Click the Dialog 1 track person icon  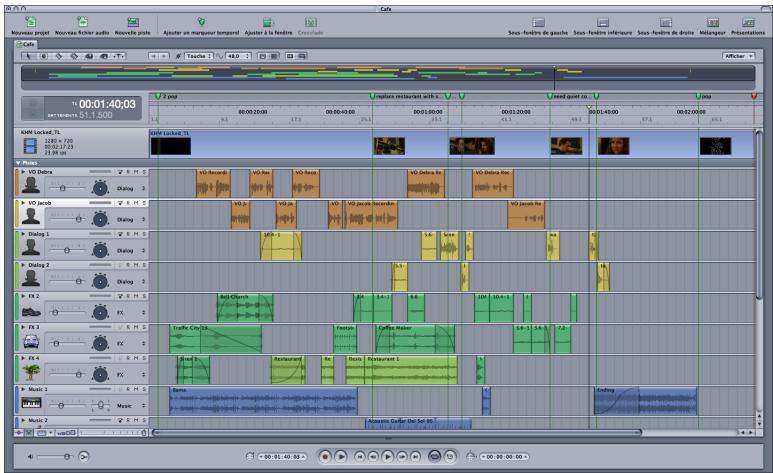pos(31,247)
